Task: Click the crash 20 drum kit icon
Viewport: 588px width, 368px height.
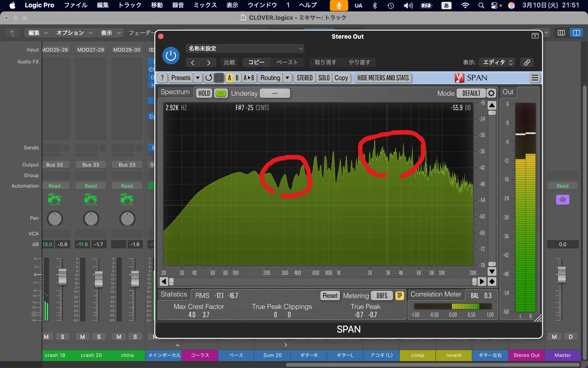Action: coord(91,199)
